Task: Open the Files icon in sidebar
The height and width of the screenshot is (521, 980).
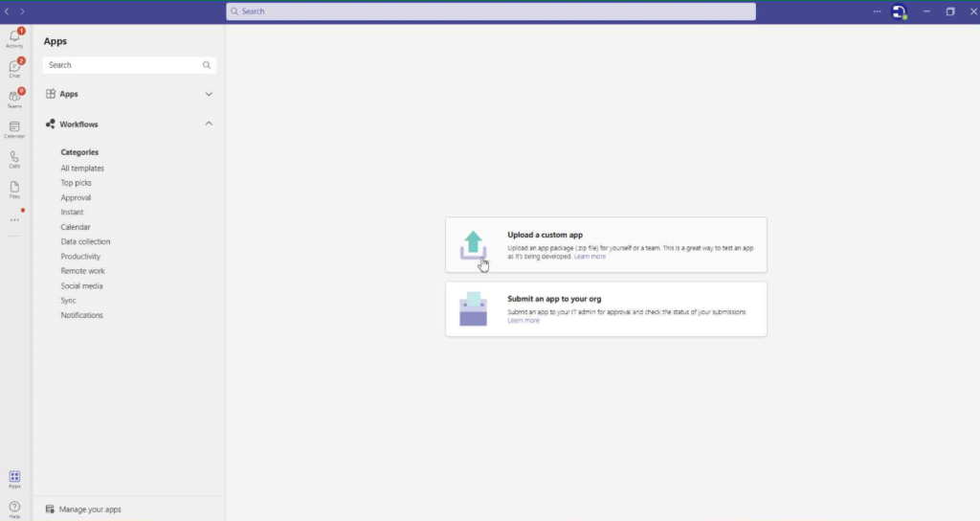Action: click(14, 190)
